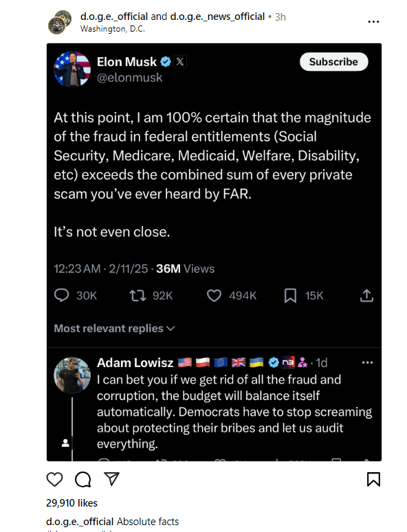This screenshot has height=532, width=407.
Task: Click the 29,910 likes count
Action: tap(71, 503)
